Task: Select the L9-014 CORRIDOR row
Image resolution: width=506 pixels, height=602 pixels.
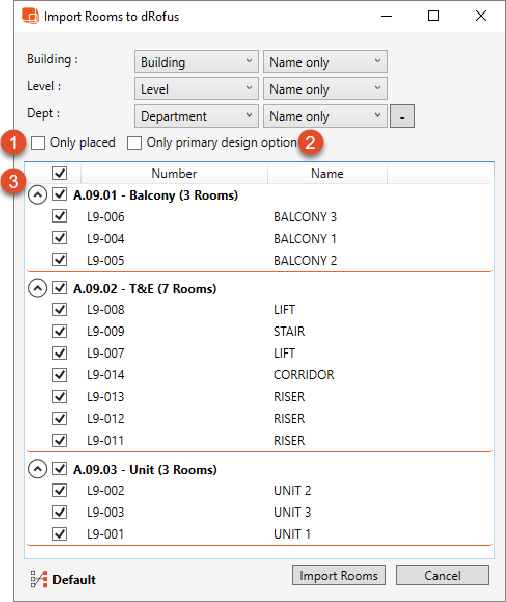Action: coord(259,375)
